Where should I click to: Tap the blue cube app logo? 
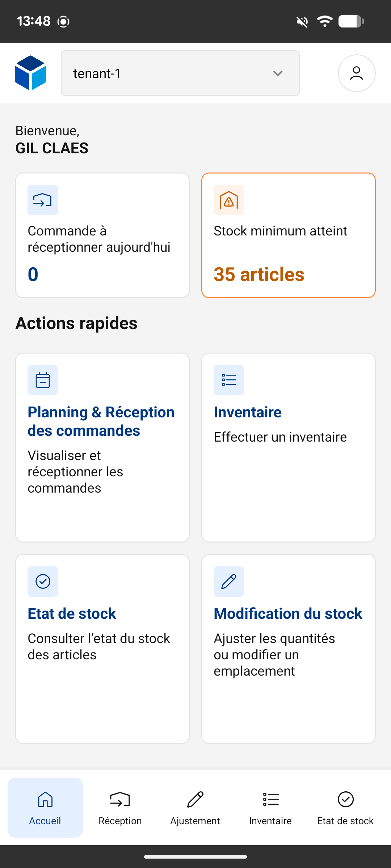click(x=30, y=73)
